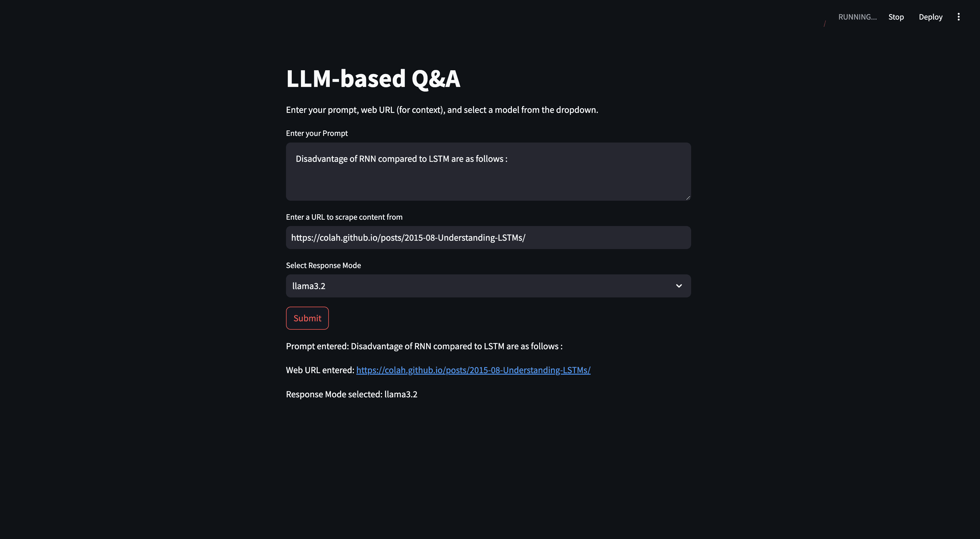Submit the prompt form
The width and height of the screenshot is (980, 539).
[x=307, y=318]
